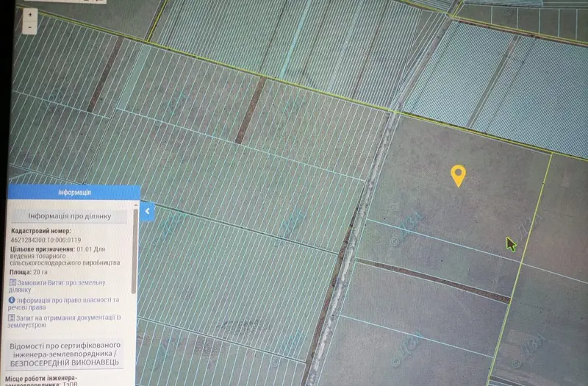This screenshot has width=588, height=386.
Task: Select the Кадастровий номер label
Action: point(41,231)
